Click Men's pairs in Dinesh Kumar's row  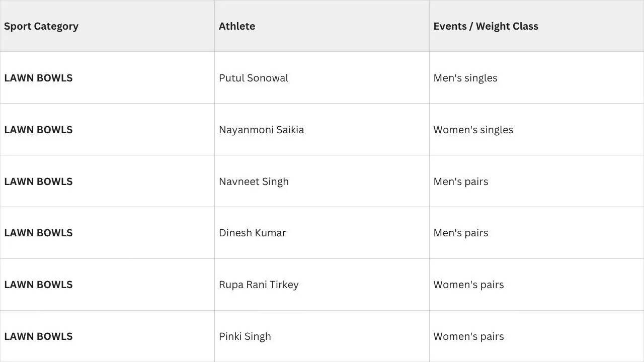tap(536, 233)
